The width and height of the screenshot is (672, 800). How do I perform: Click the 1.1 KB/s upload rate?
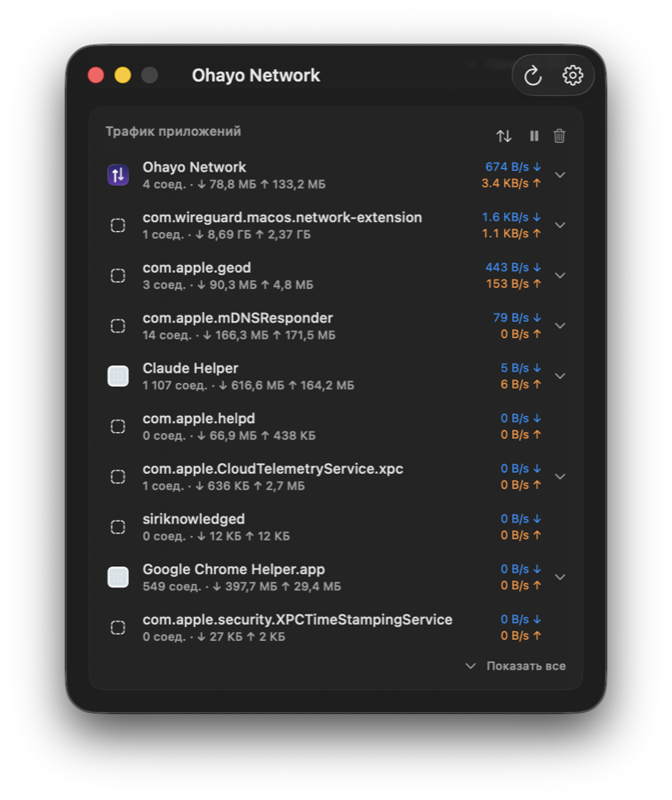click(x=511, y=233)
